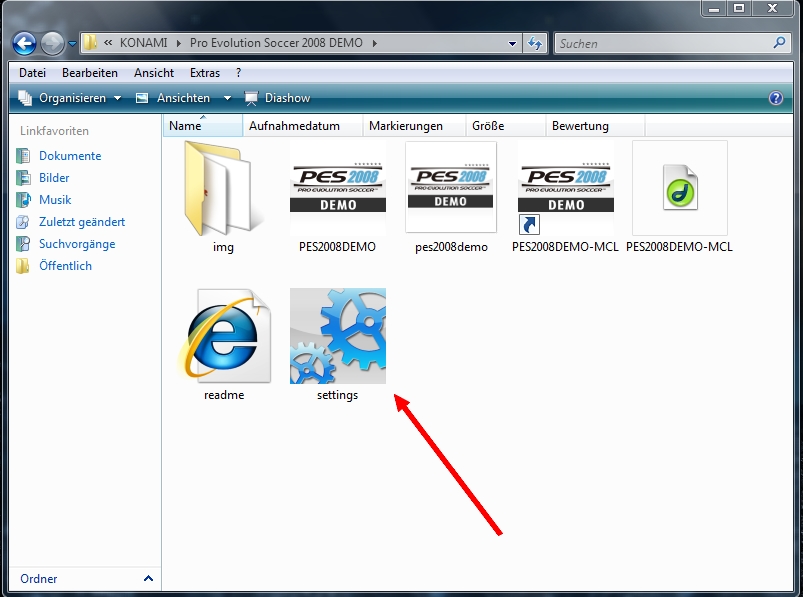Select the settings gear icon
803x597 pixels.
click(x=337, y=336)
